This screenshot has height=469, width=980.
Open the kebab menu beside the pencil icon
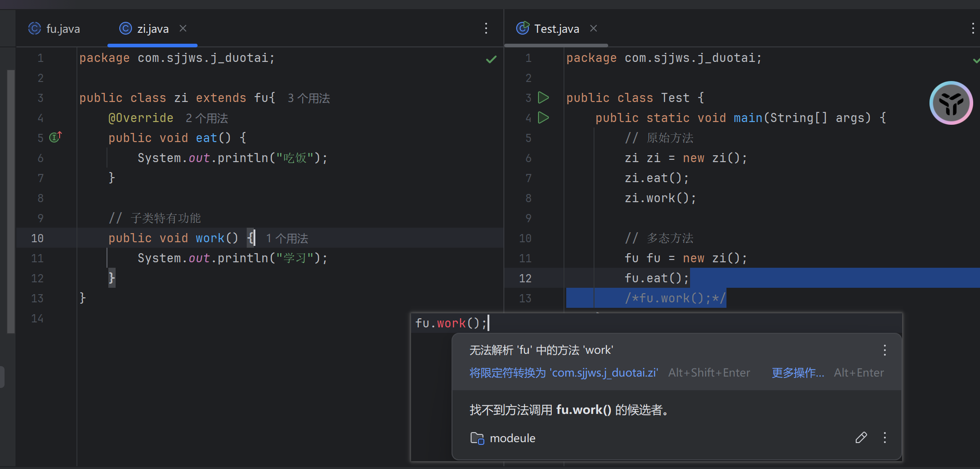pyautogui.click(x=884, y=438)
